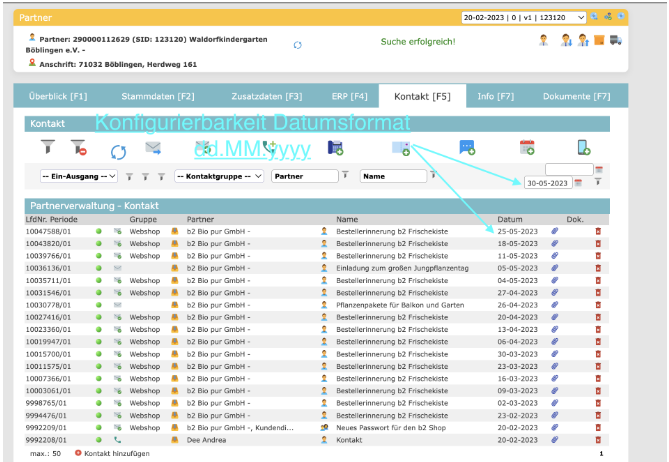This screenshot has width=669, height=462.
Task: Open the Dokumente [F7] tab
Action: click(x=576, y=96)
